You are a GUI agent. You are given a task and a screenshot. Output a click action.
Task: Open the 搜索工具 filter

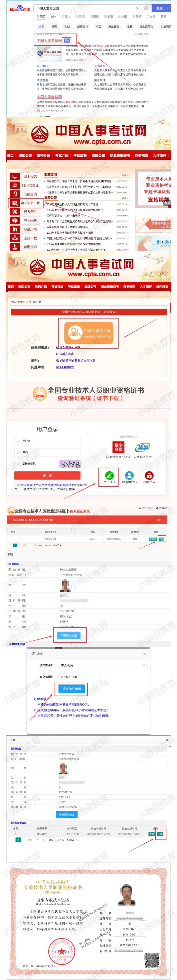tap(142, 34)
